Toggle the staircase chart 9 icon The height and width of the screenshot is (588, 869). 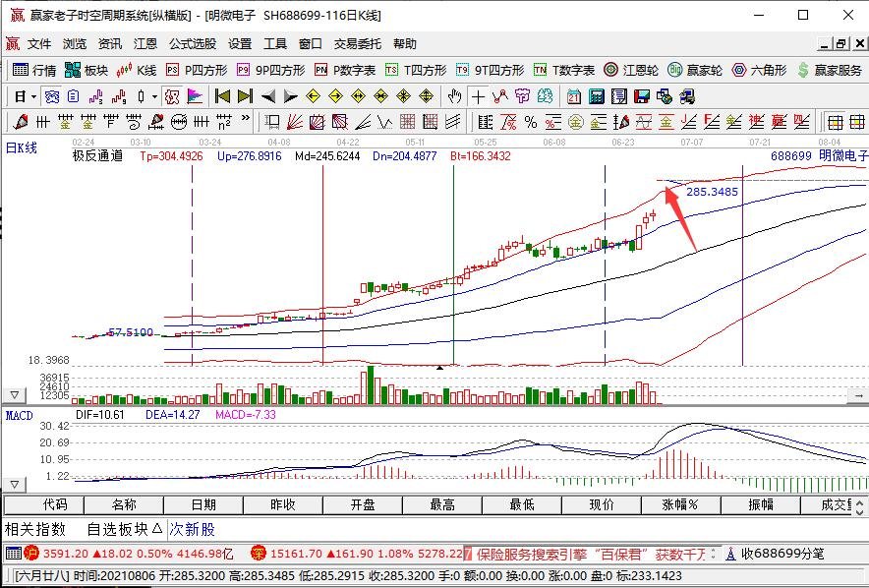[119, 97]
